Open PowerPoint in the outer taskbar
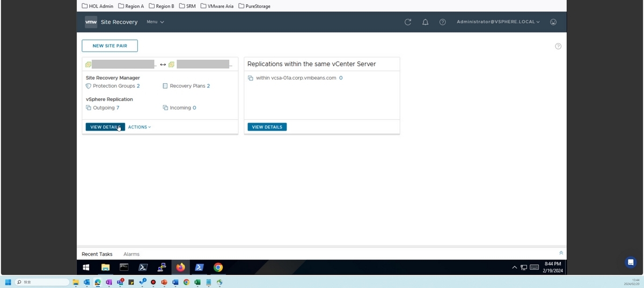Screen dimensions: 644x288 164,282
